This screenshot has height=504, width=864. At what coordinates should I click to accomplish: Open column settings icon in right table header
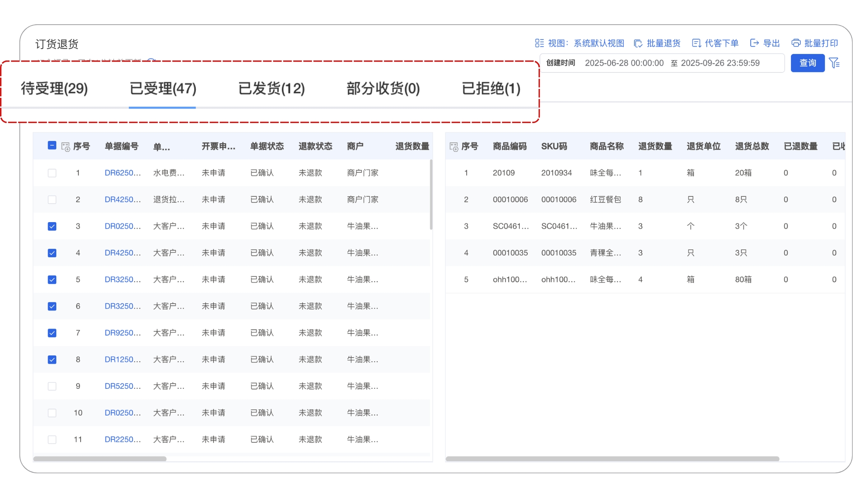[x=454, y=146]
